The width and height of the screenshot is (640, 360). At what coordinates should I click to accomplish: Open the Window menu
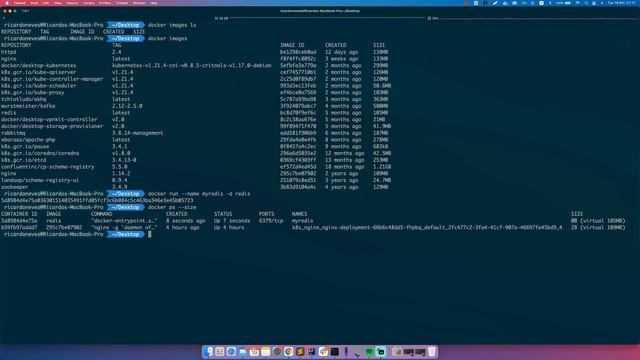pyautogui.click(x=139, y=3)
